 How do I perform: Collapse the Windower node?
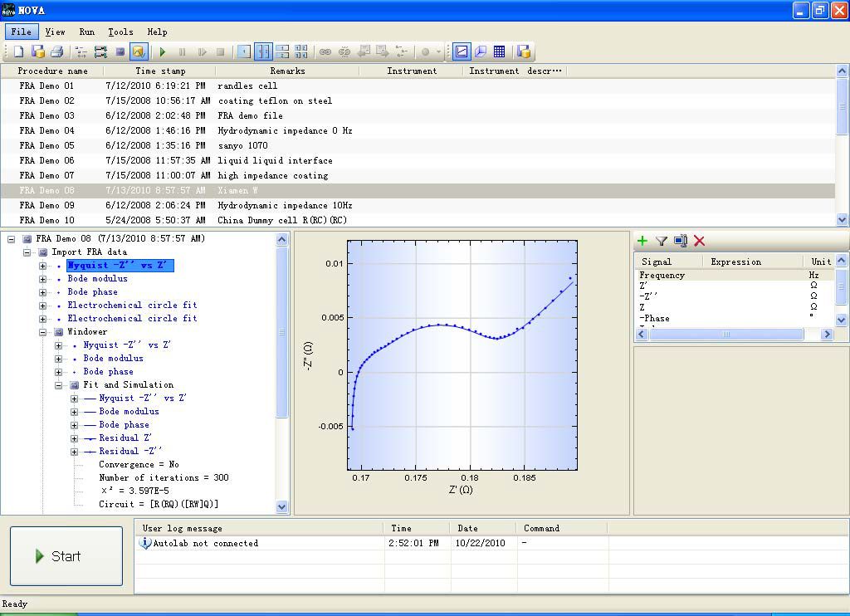(x=42, y=332)
